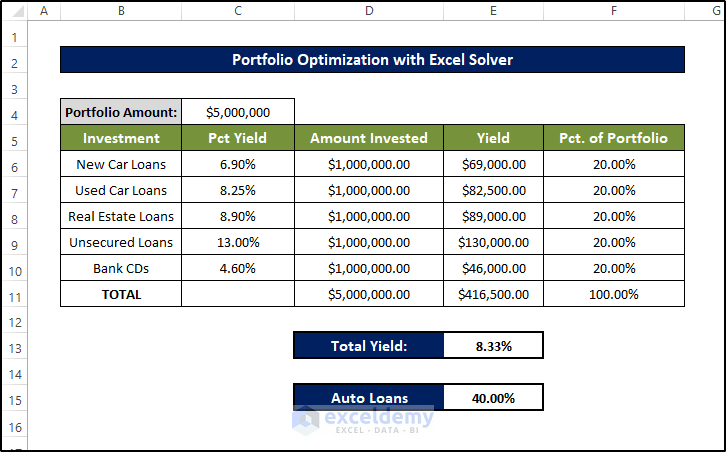Click the Used Car Loans 8.25% yield cell
Screen dimensions: 726x452
click(238, 191)
